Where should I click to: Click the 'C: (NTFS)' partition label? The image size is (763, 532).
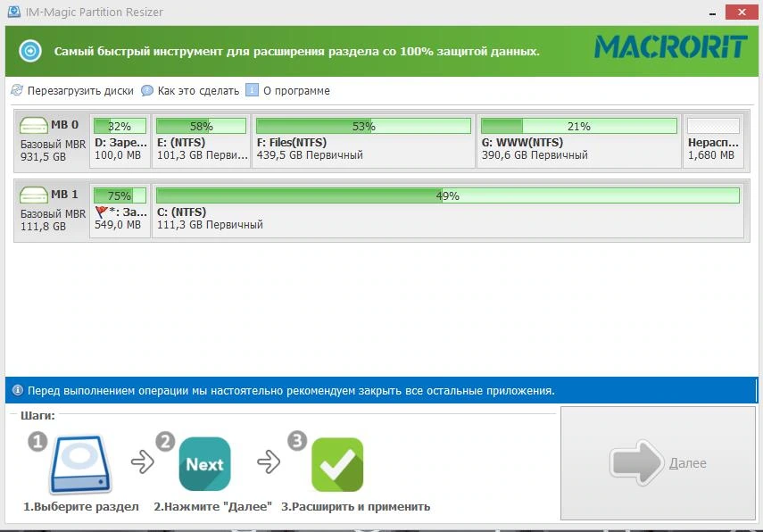(181, 212)
